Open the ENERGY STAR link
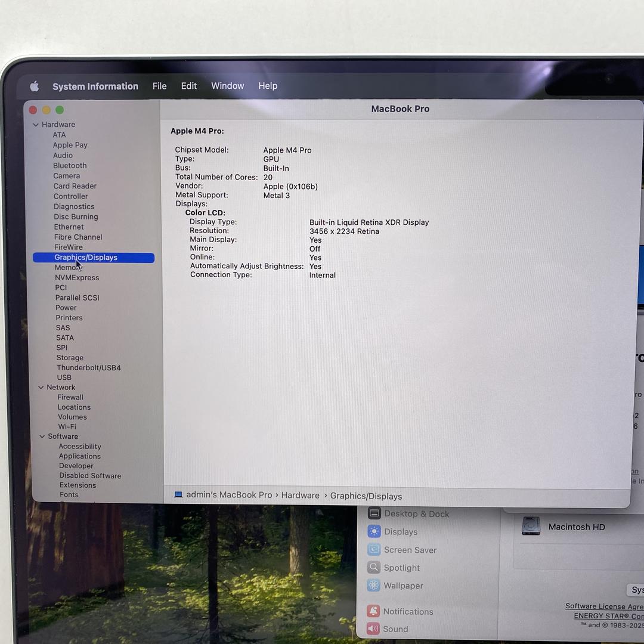Viewport: 644px width, 644px height. [x=609, y=615]
